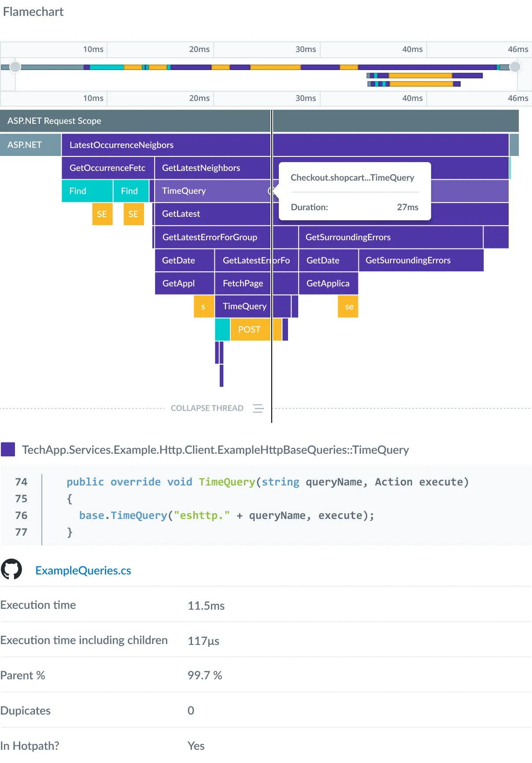Click the hamburger icon next to COLLAPSE THREAD

click(x=259, y=408)
